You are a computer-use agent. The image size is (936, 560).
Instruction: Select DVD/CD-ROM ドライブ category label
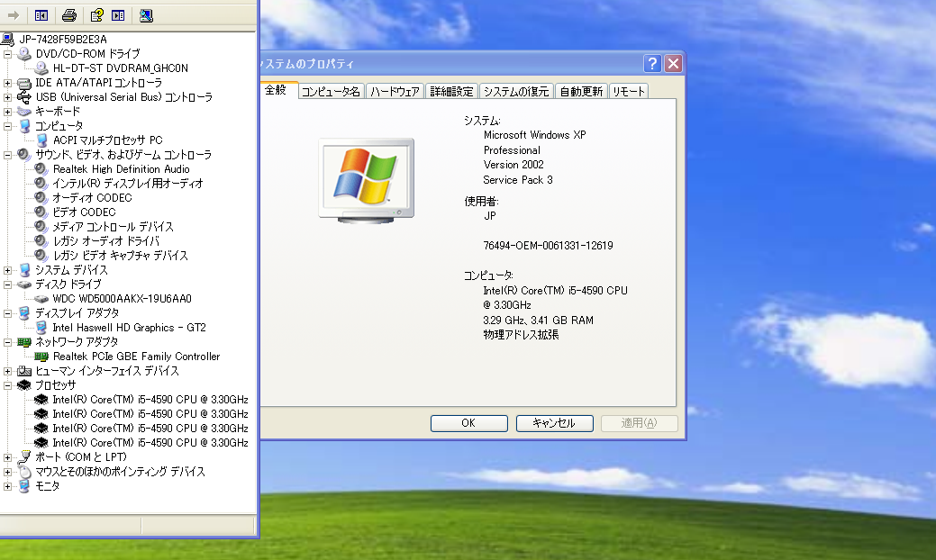(x=87, y=54)
